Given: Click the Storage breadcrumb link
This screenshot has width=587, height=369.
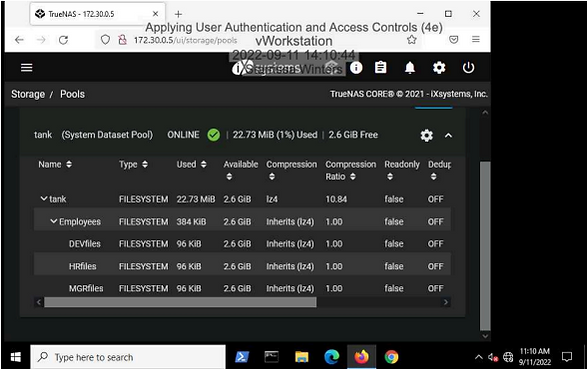Looking at the screenshot, I should (x=28, y=94).
